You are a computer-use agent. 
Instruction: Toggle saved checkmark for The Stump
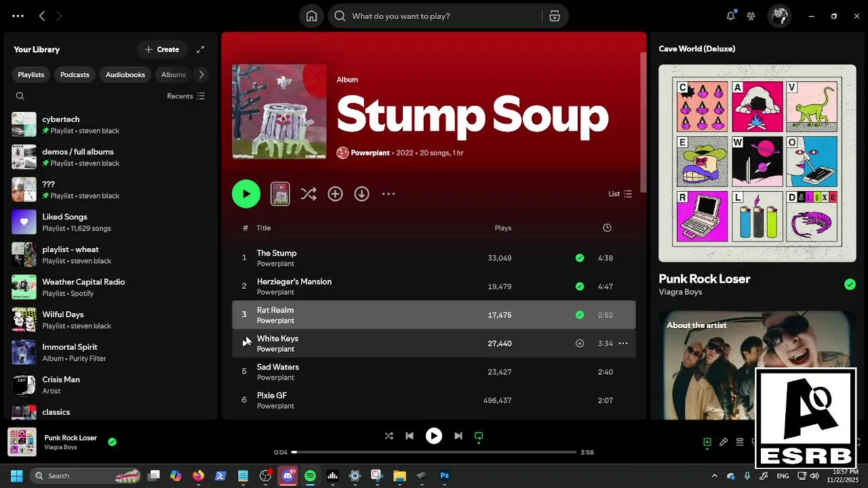pos(580,258)
